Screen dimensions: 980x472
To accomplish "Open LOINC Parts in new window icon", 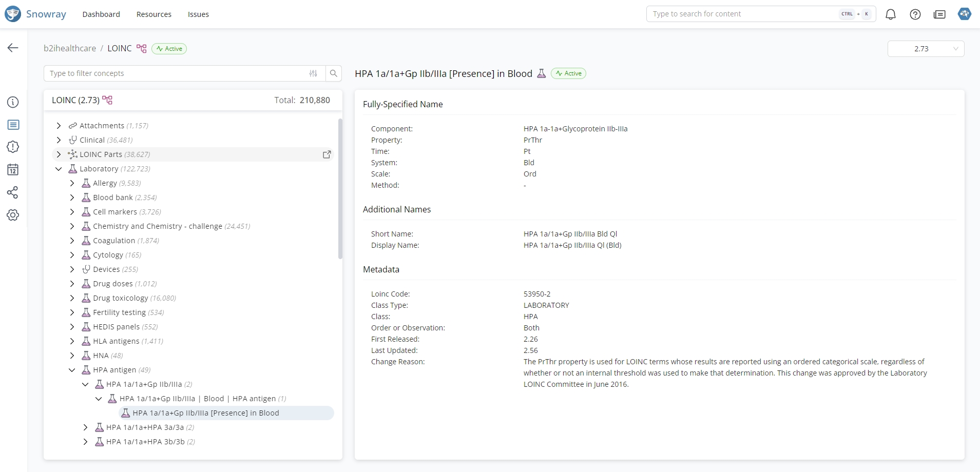I will pos(326,154).
